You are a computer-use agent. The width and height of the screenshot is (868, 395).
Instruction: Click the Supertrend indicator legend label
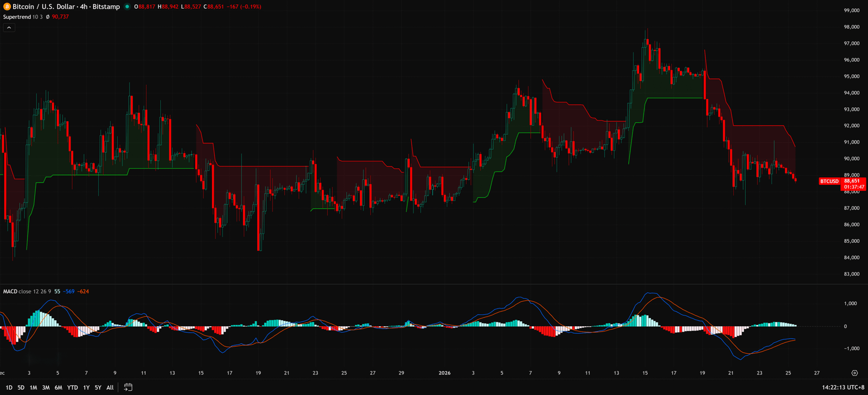click(17, 17)
